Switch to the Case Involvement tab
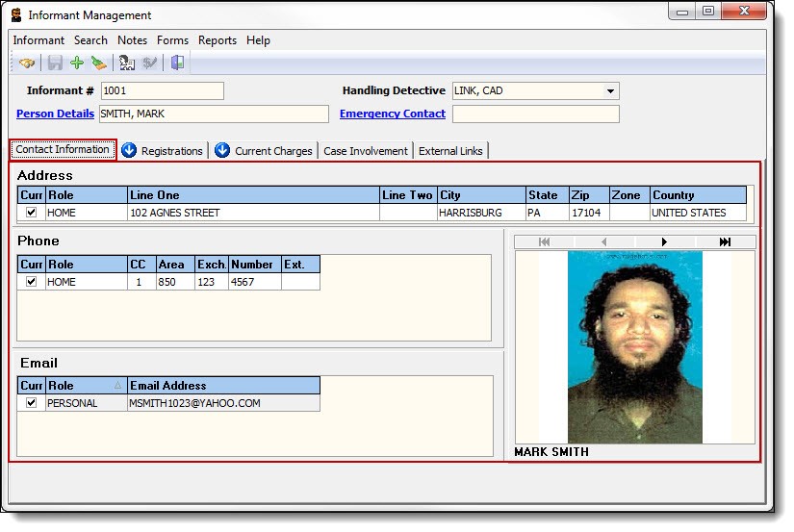794x532 pixels. point(365,151)
